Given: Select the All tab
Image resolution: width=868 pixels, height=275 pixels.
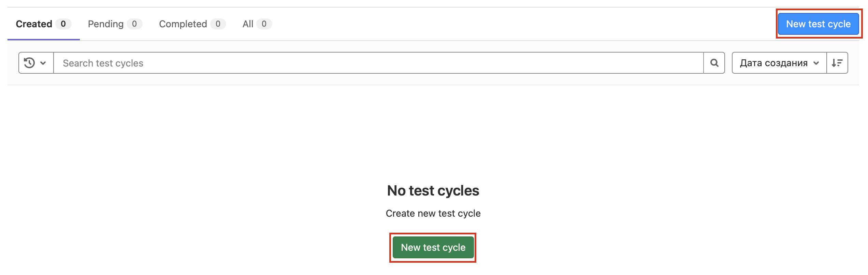Looking at the screenshot, I should [248, 24].
